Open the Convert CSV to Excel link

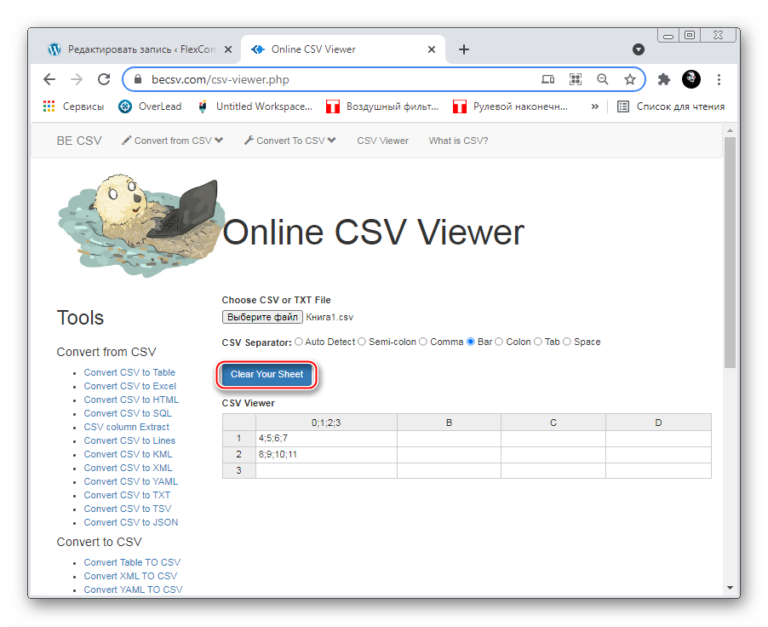point(130,386)
